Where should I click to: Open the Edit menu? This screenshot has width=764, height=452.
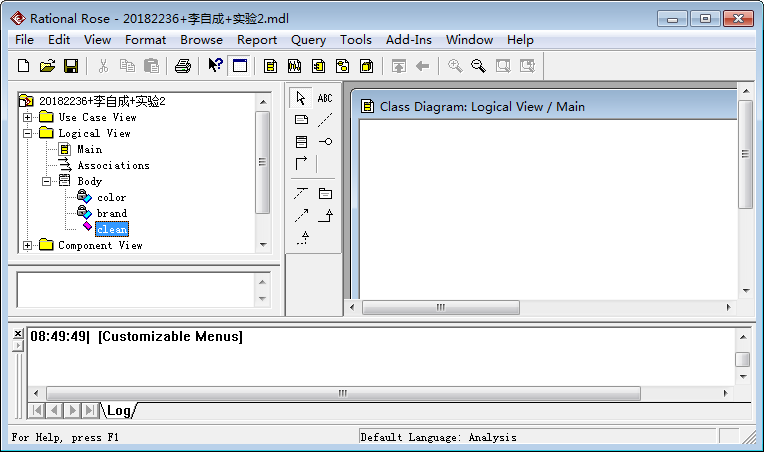[59, 40]
